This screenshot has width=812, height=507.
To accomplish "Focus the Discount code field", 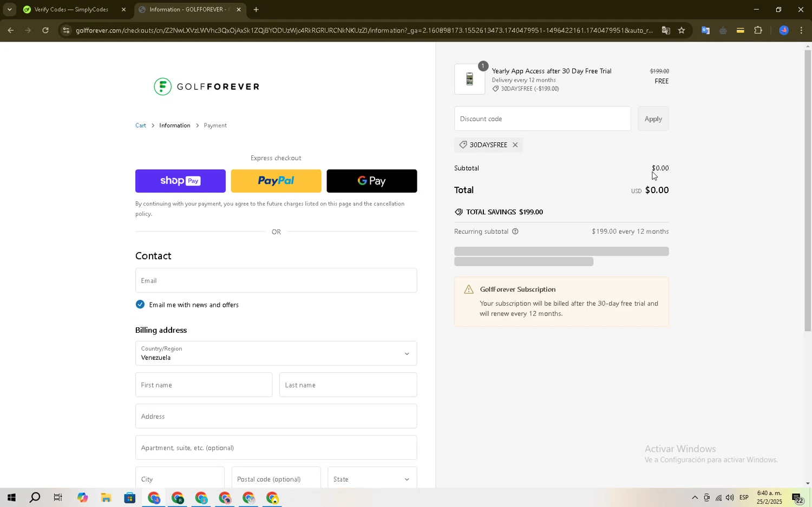I will (542, 119).
